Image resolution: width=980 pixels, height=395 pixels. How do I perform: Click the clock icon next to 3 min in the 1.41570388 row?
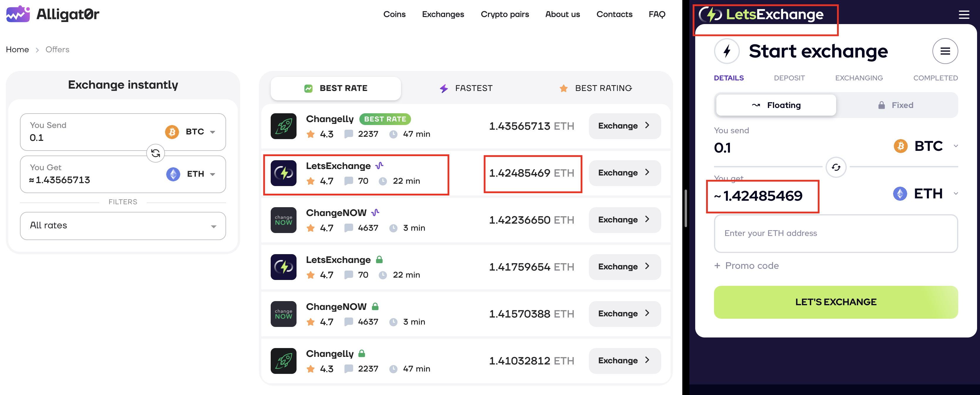tap(393, 322)
